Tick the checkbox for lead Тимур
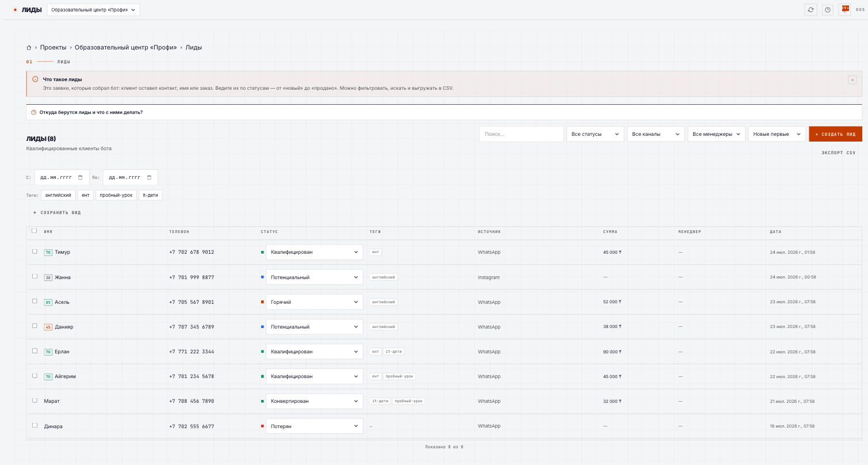 point(35,251)
